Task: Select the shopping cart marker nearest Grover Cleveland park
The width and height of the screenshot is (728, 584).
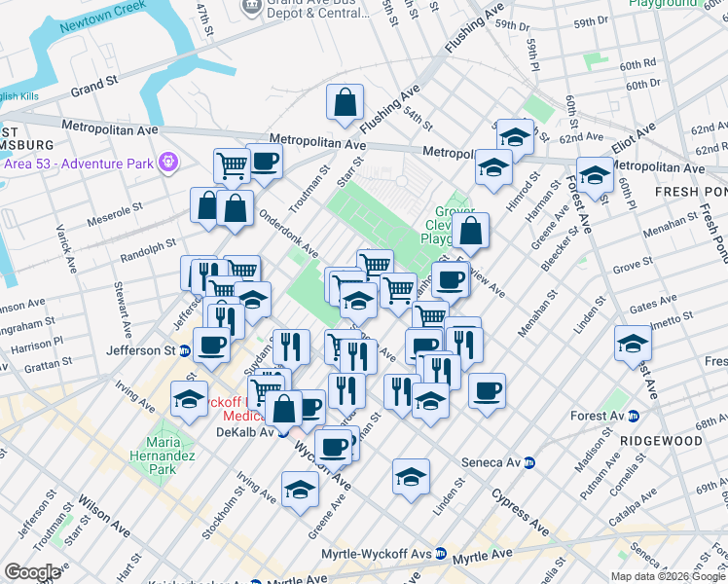Action: (x=375, y=263)
